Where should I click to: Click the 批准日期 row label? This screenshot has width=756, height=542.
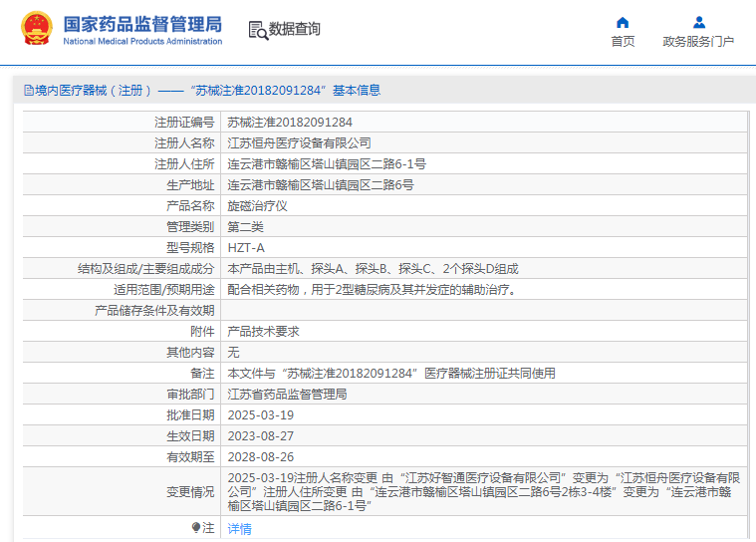coord(190,415)
